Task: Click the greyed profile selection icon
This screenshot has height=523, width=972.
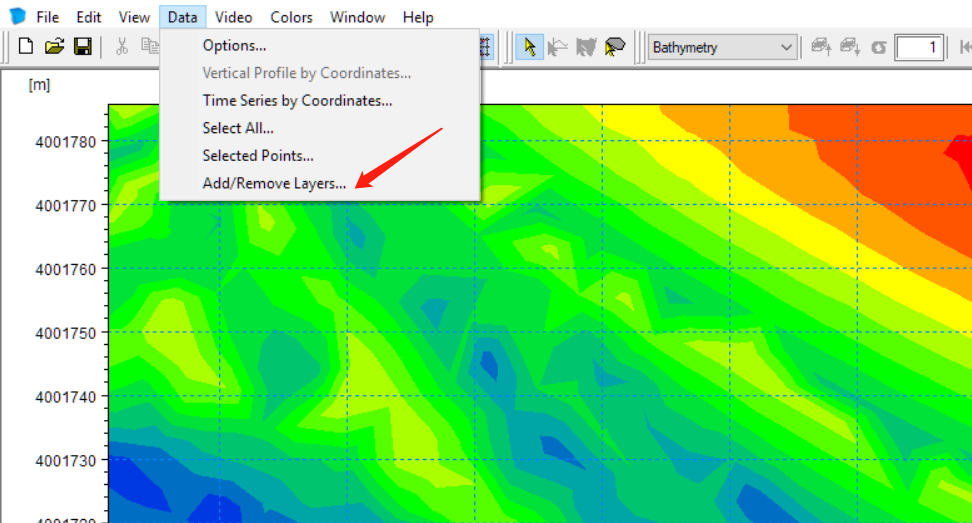Action: [x=586, y=47]
